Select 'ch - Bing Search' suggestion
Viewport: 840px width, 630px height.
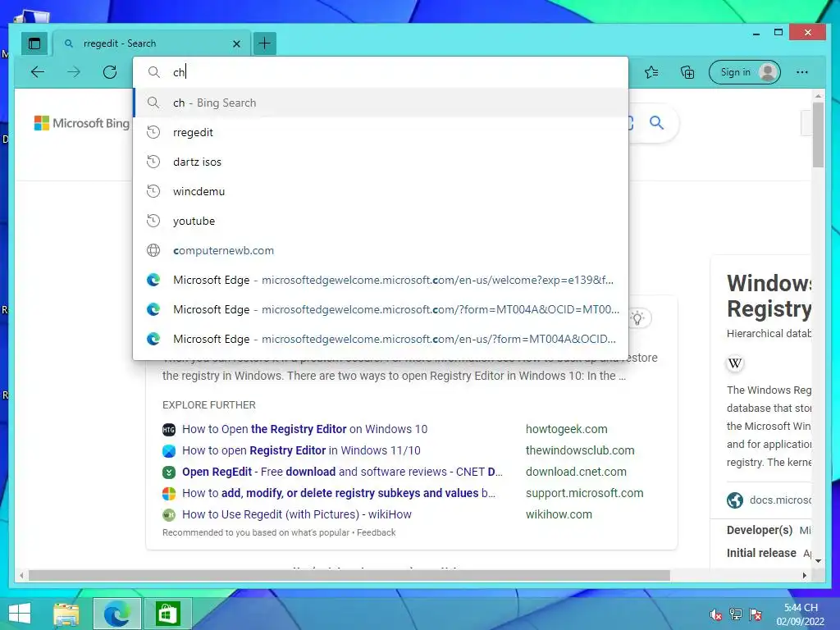(x=381, y=103)
